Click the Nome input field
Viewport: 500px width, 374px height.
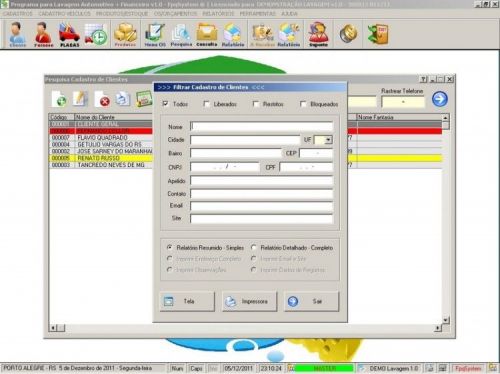click(262, 126)
